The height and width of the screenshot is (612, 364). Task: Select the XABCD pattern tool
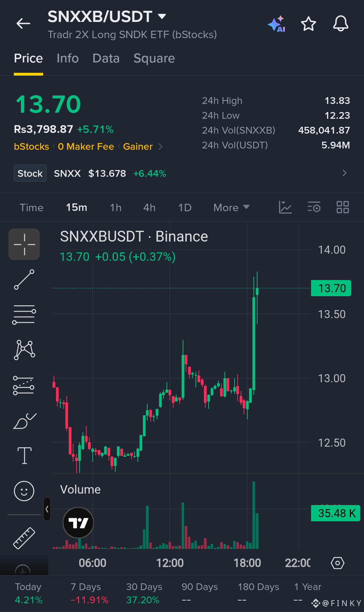click(24, 350)
